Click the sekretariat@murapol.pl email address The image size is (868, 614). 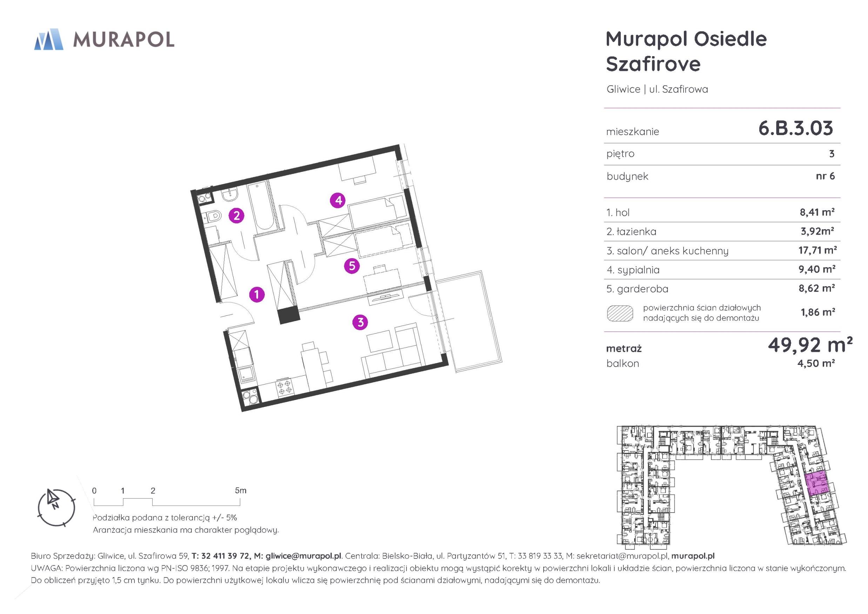622,556
